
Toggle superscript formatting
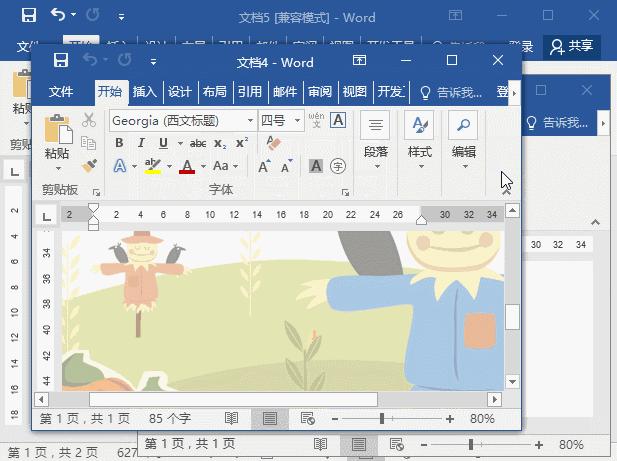tap(242, 142)
